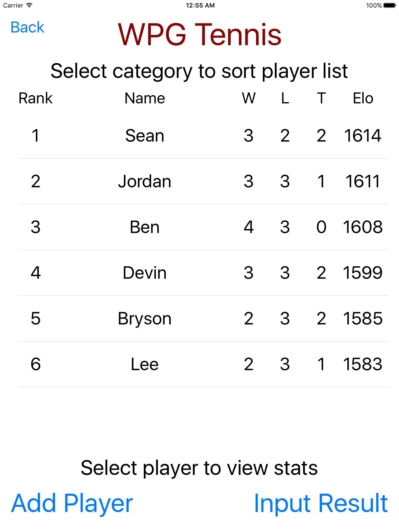Tap the Back link
The image size is (399, 532).
(x=28, y=27)
